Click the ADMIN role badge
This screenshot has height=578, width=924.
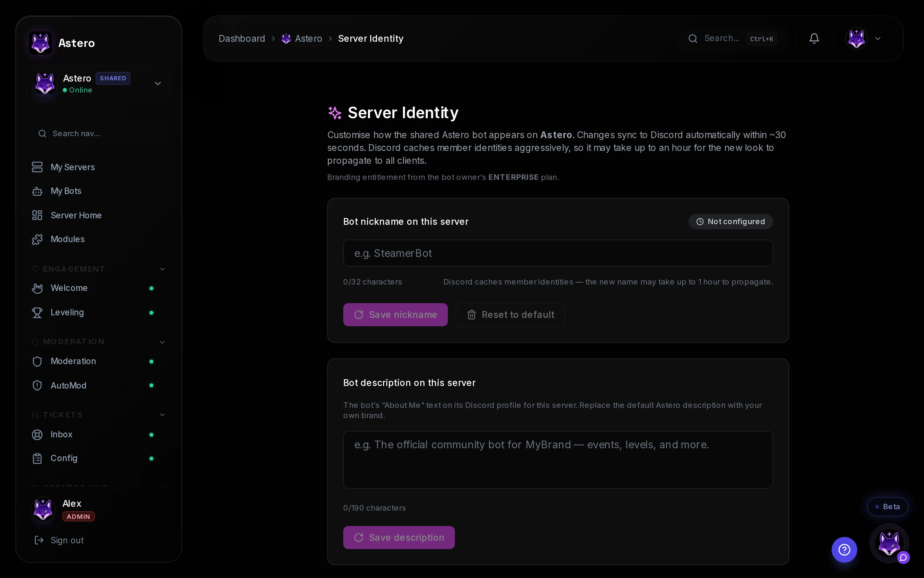78,516
